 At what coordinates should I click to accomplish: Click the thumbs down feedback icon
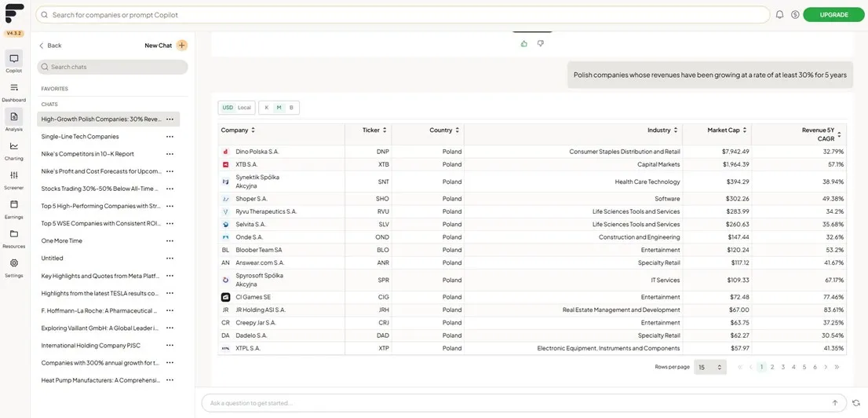tap(541, 44)
